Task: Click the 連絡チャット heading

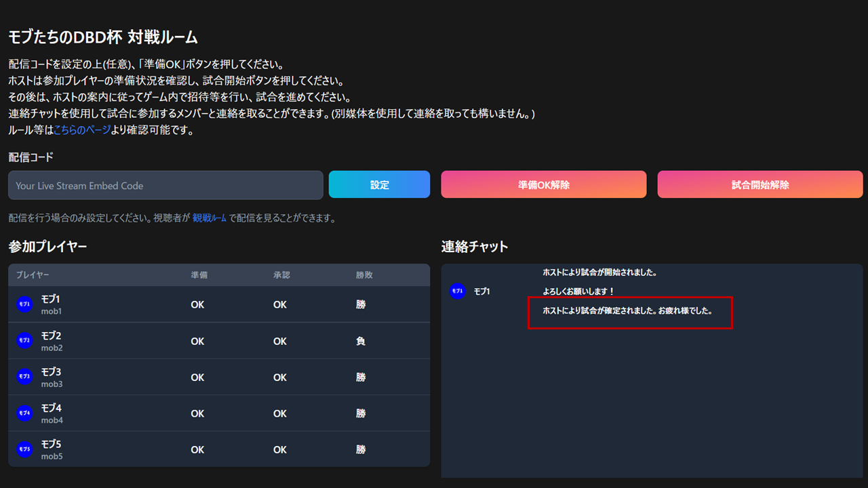Action: click(475, 247)
